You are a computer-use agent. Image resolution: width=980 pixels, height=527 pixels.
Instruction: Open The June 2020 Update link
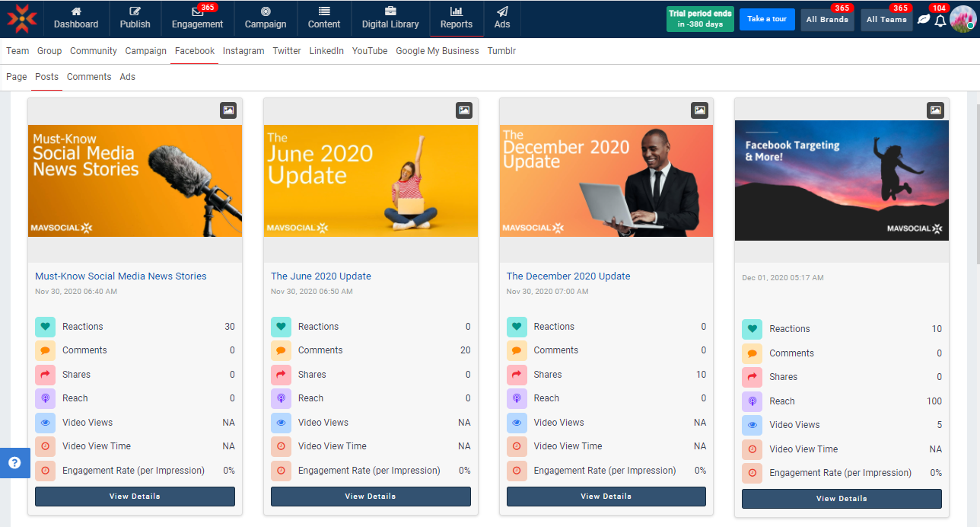[x=321, y=276]
